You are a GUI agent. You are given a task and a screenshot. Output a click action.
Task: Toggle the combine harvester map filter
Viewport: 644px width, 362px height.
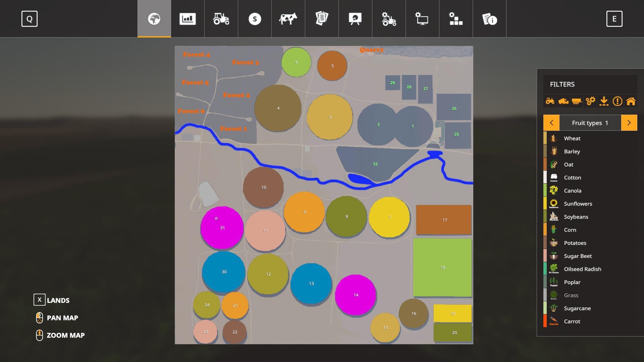[x=563, y=101]
